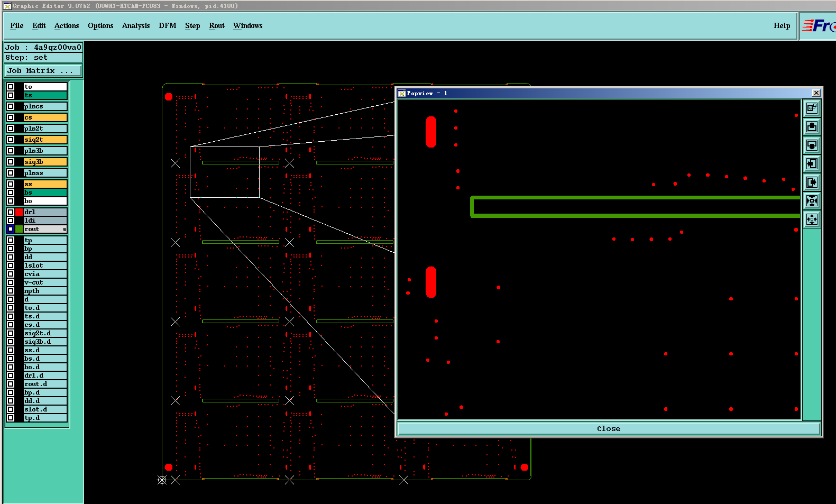Screen dimensions: 836x504
Task: Select the 'plnss' layer name
Action: [x=45, y=173]
